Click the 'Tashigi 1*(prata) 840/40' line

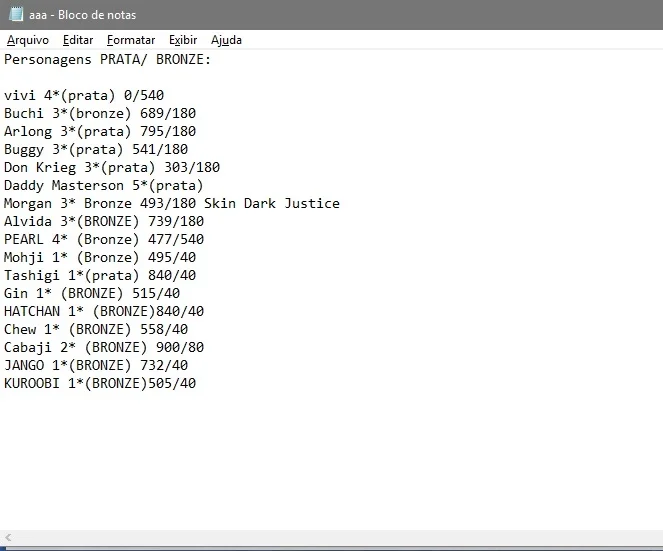(x=100, y=275)
